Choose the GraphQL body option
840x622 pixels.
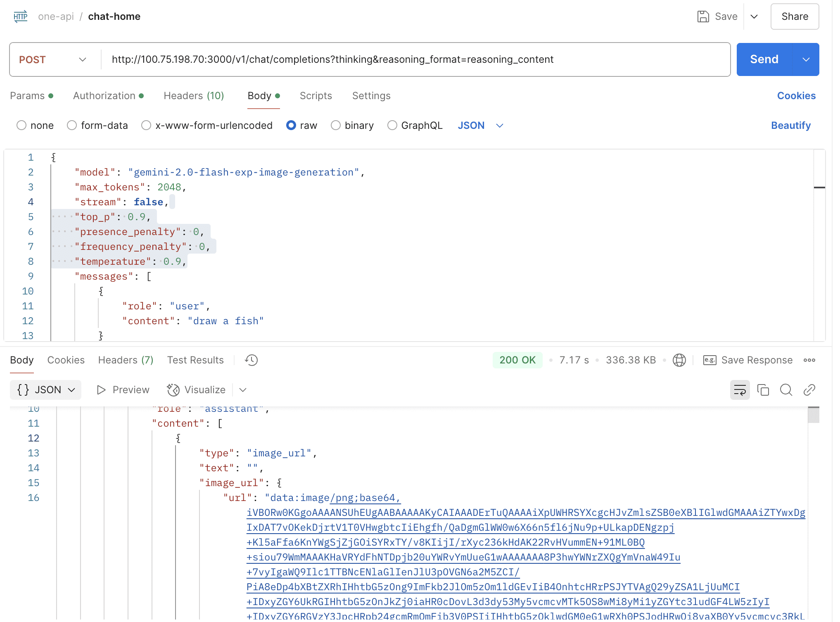(392, 125)
